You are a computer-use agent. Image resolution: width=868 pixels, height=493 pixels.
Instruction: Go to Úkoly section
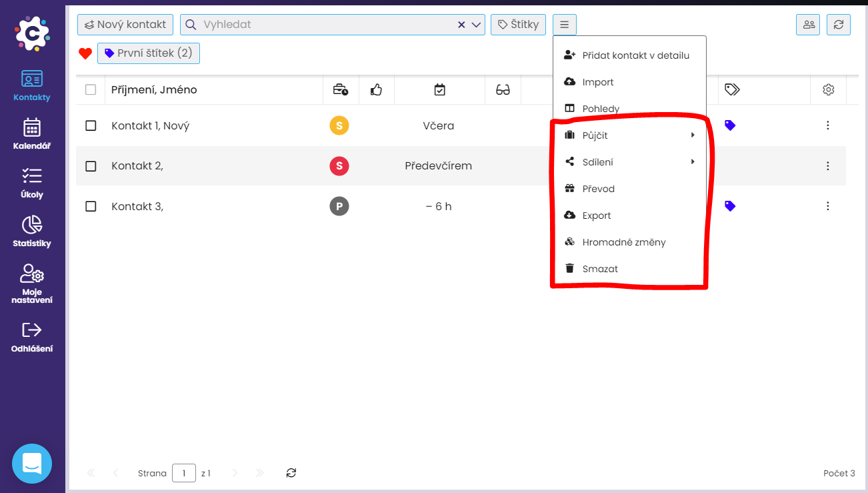32,182
